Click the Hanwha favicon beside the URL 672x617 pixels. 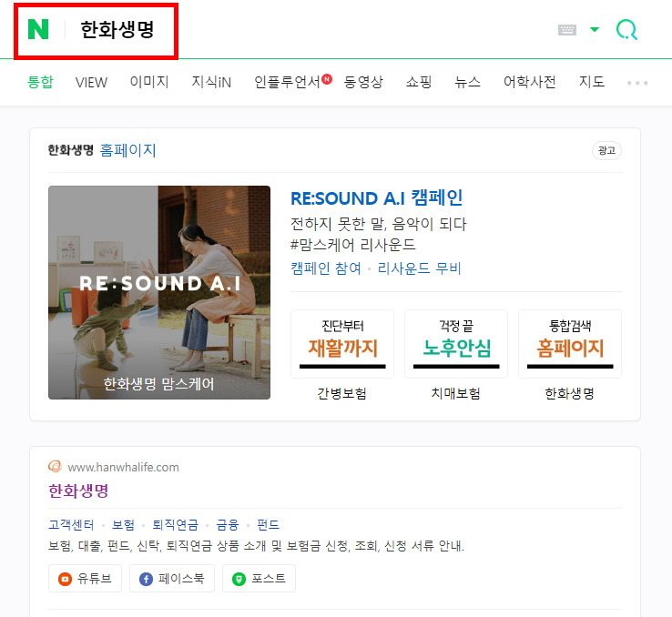pyautogui.click(x=55, y=466)
